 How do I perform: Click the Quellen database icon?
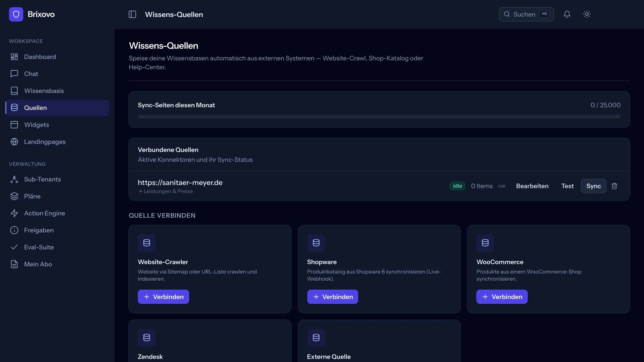coord(14,108)
